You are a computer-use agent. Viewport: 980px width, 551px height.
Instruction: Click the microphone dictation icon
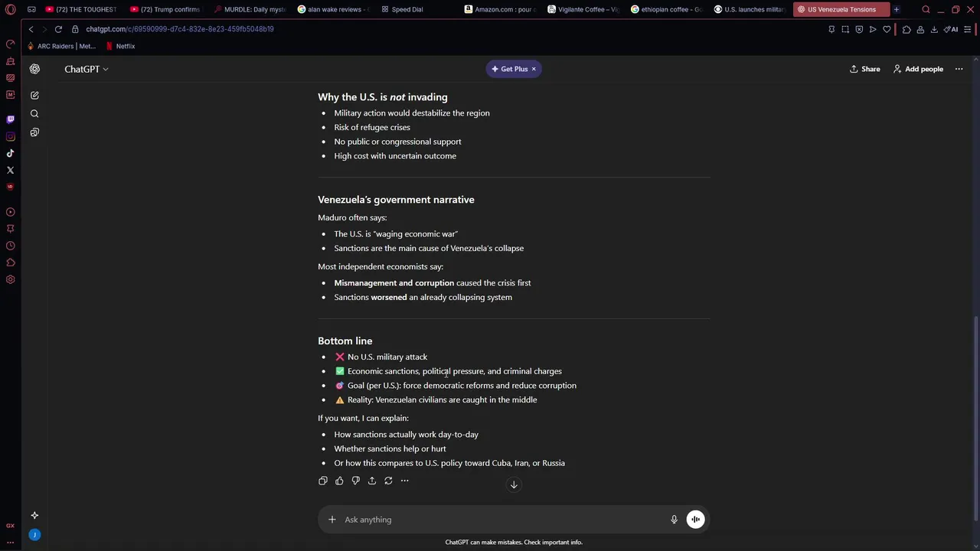(x=674, y=520)
